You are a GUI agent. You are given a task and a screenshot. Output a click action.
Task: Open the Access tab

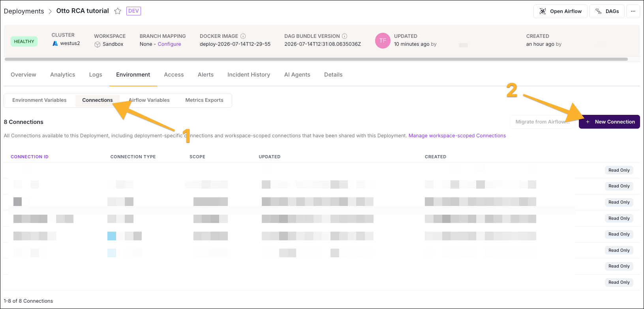[x=174, y=75]
